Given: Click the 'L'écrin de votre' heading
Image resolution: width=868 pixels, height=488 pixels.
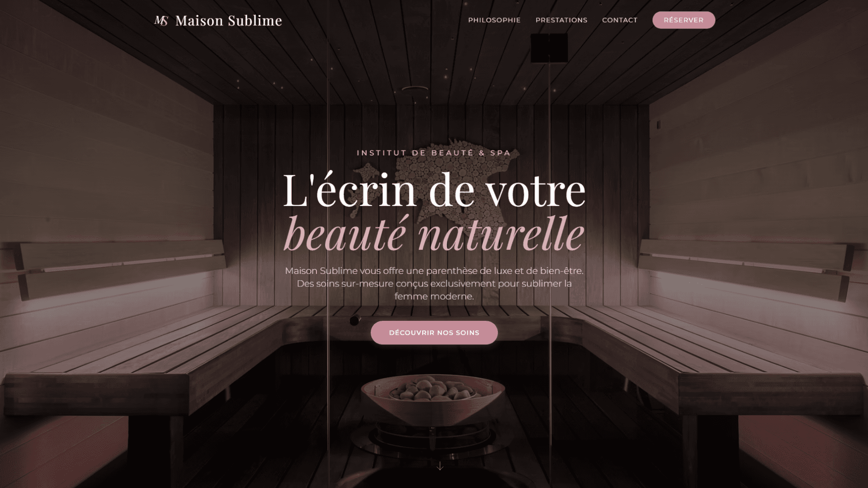Looking at the screenshot, I should (434, 190).
